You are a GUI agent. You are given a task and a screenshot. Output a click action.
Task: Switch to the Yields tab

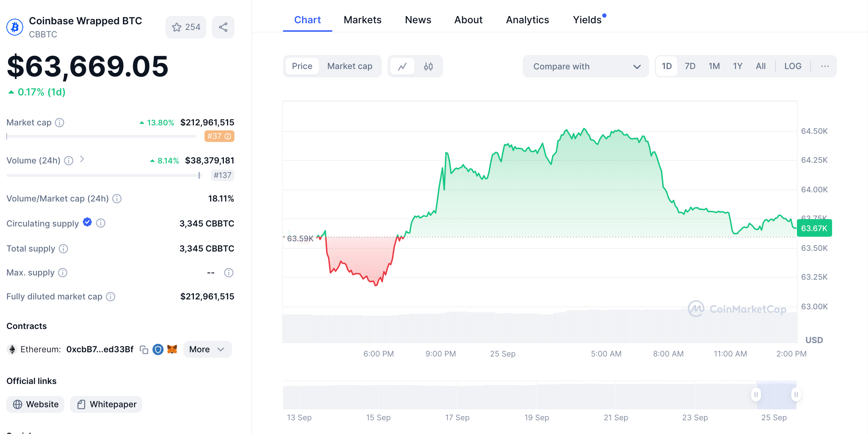pyautogui.click(x=587, y=20)
